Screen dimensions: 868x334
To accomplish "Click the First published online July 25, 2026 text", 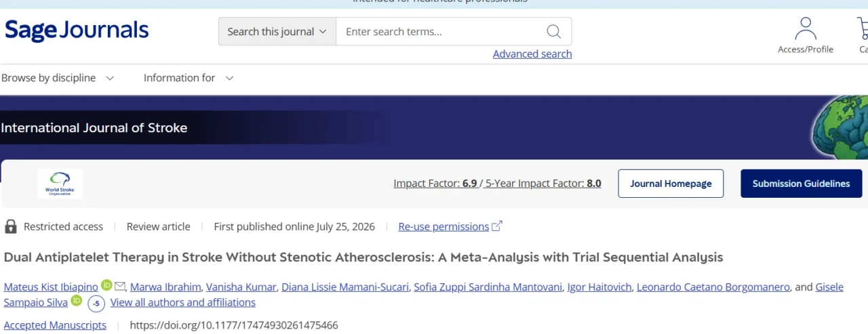I will click(x=294, y=227).
